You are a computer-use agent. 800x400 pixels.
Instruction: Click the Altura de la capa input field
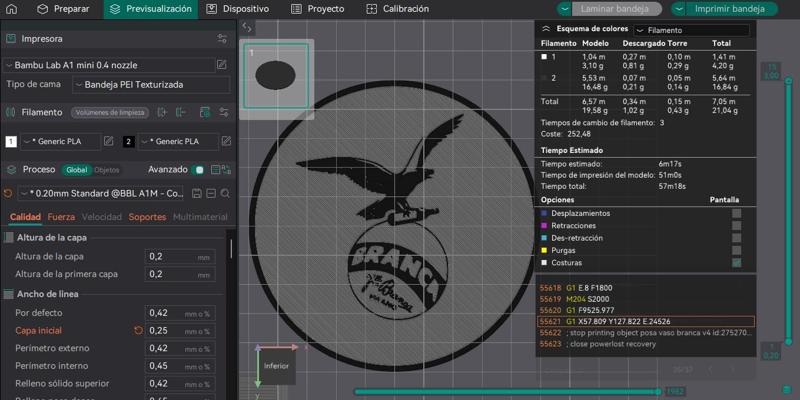coord(180,257)
